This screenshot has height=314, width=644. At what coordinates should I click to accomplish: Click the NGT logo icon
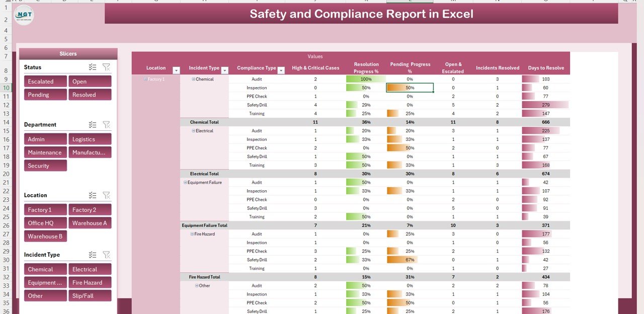(24, 15)
